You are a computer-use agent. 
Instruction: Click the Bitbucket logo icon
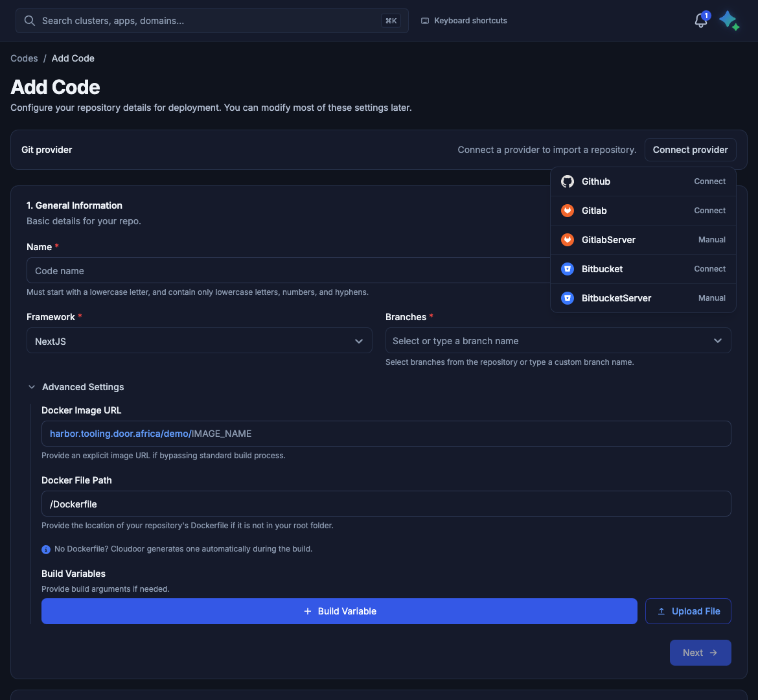568,269
